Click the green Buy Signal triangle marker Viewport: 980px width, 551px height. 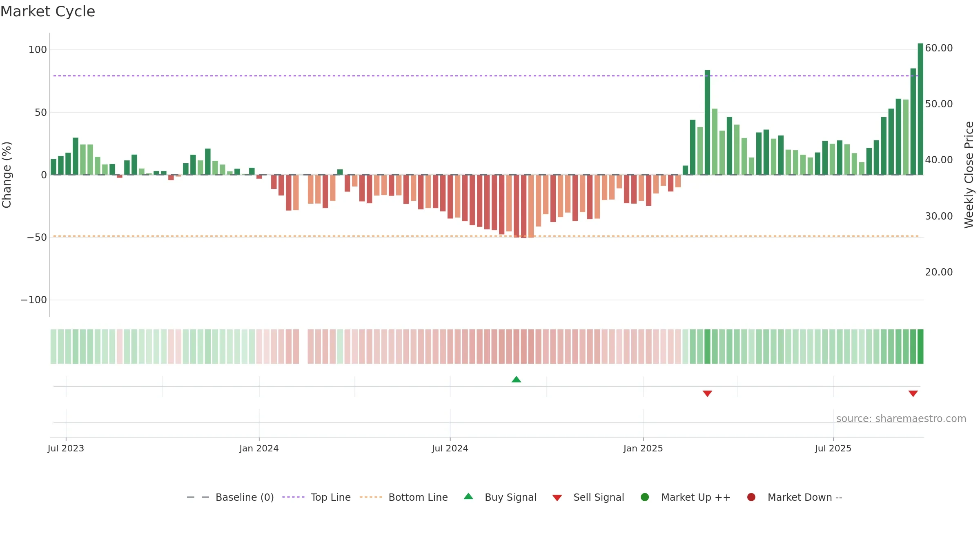click(x=516, y=380)
